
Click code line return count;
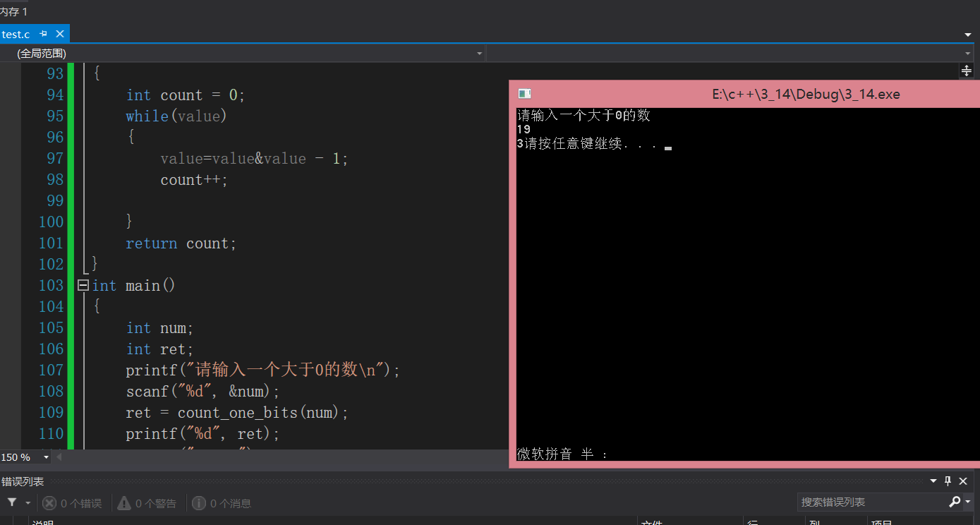(x=181, y=243)
